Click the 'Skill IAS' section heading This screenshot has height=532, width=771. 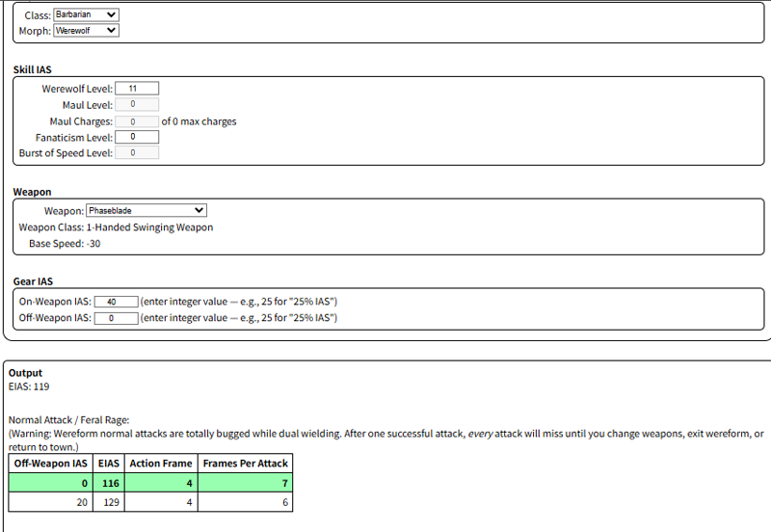point(33,69)
